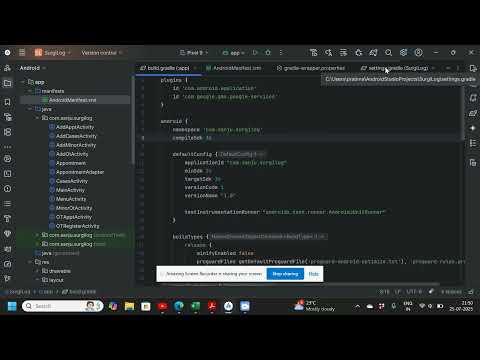The image size is (480, 360).
Task: Click LF line separator in status bar
Action: coord(397,292)
